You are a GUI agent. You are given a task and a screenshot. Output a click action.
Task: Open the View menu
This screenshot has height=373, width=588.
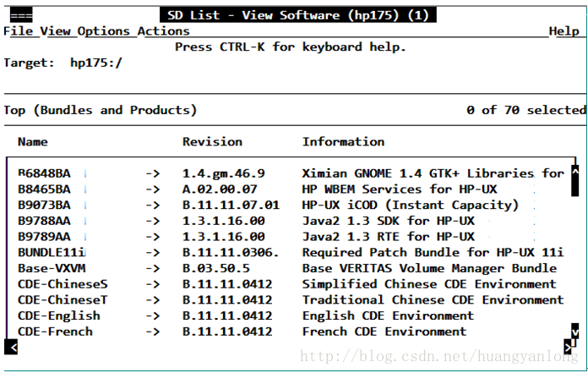[x=55, y=31]
